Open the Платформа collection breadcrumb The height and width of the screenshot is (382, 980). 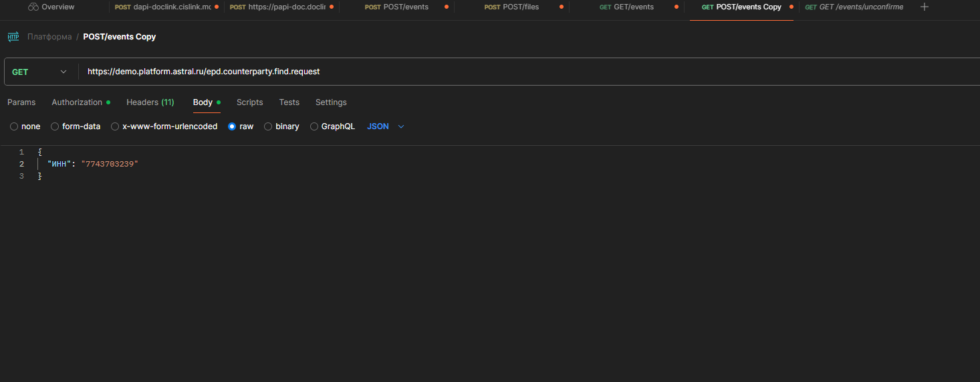(x=49, y=37)
